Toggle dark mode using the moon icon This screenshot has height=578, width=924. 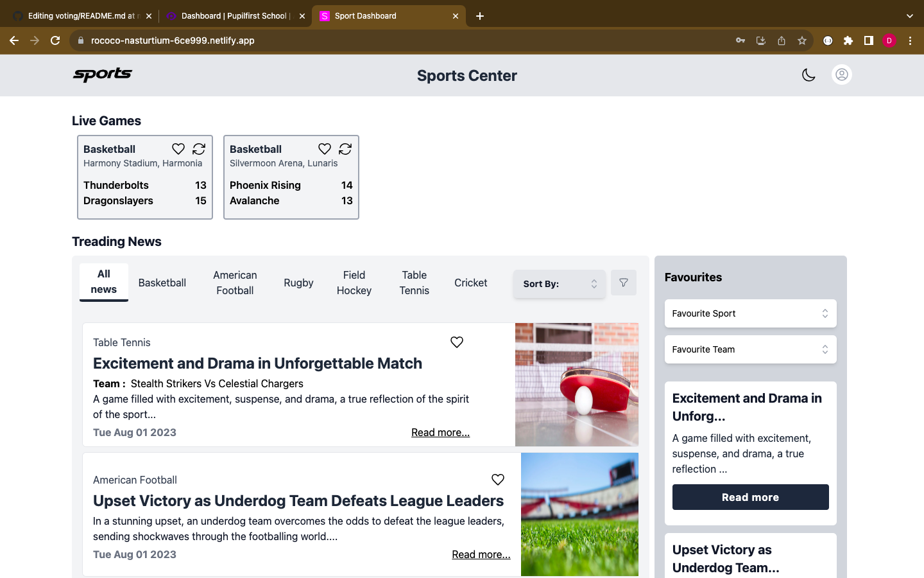tap(809, 74)
